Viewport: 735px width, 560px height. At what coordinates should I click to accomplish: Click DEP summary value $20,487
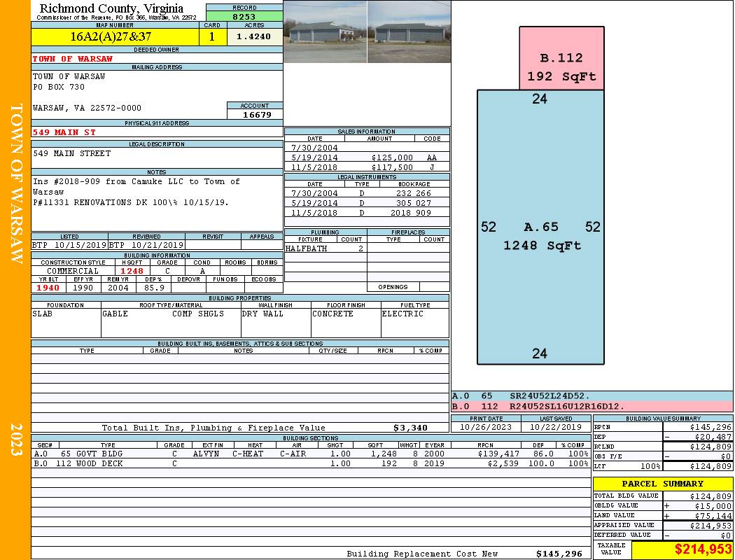[713, 437]
